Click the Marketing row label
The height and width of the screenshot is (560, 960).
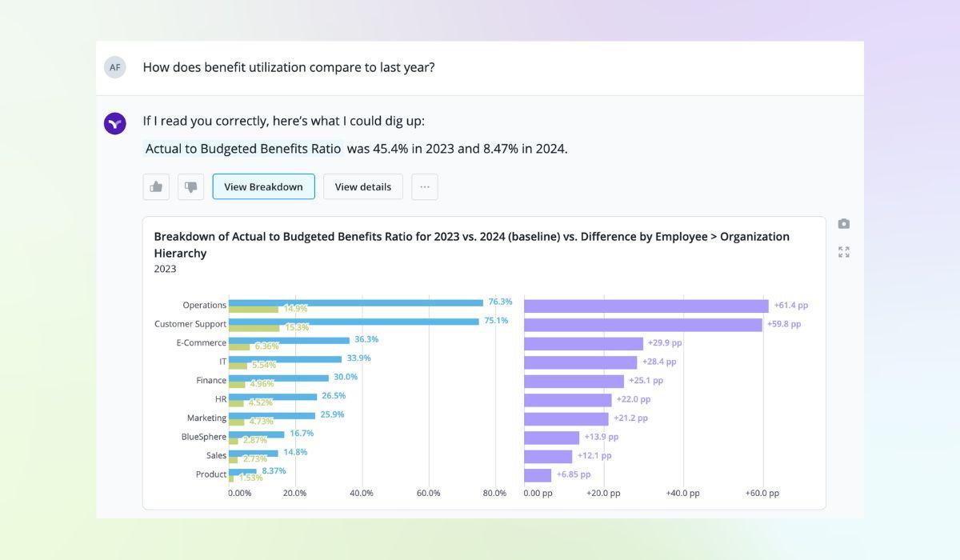[207, 418]
